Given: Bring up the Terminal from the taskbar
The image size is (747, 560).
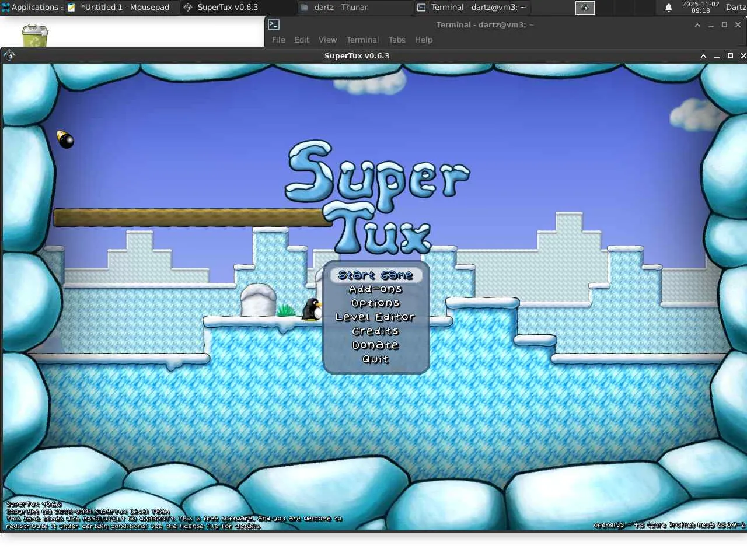Looking at the screenshot, I should tap(472, 8).
